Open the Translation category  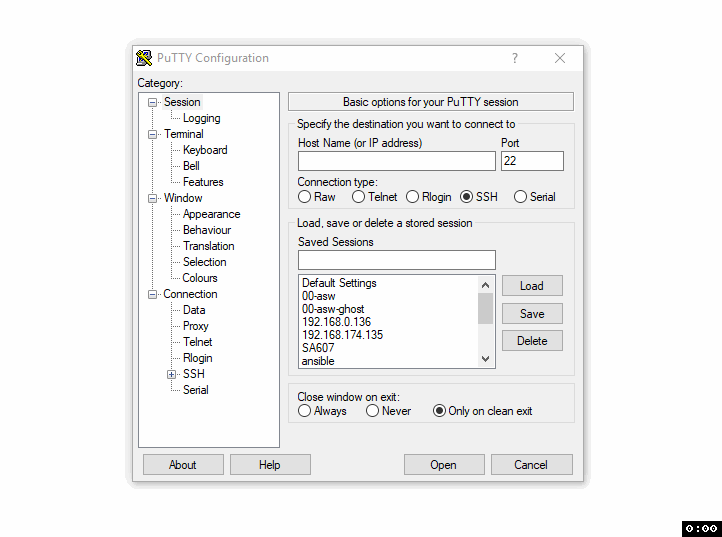209,246
